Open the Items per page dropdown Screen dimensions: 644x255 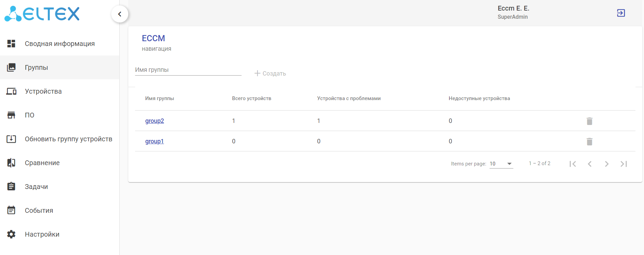tap(501, 164)
